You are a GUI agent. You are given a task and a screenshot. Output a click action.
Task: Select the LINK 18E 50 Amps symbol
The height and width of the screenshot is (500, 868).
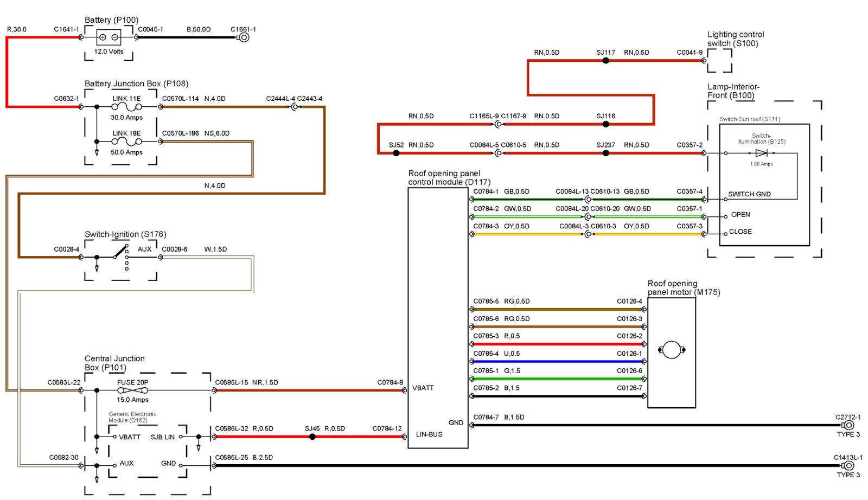coord(126,142)
